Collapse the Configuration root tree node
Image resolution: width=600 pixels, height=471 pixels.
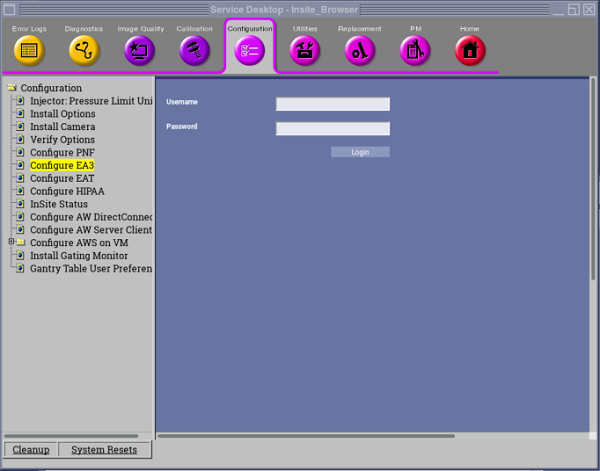click(x=11, y=88)
